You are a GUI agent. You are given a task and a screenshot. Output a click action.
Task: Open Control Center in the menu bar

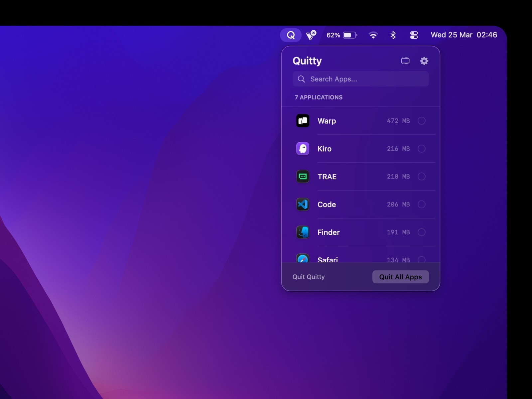pyautogui.click(x=414, y=35)
